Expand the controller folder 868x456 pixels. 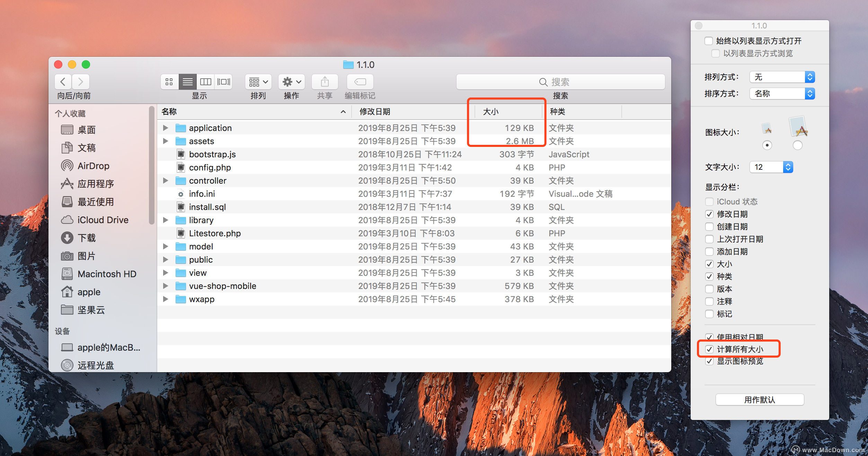166,181
